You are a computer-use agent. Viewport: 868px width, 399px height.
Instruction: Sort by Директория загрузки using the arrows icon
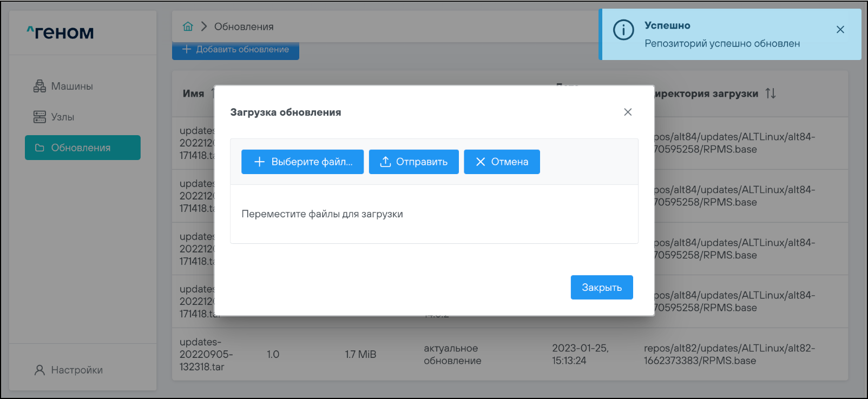point(771,94)
